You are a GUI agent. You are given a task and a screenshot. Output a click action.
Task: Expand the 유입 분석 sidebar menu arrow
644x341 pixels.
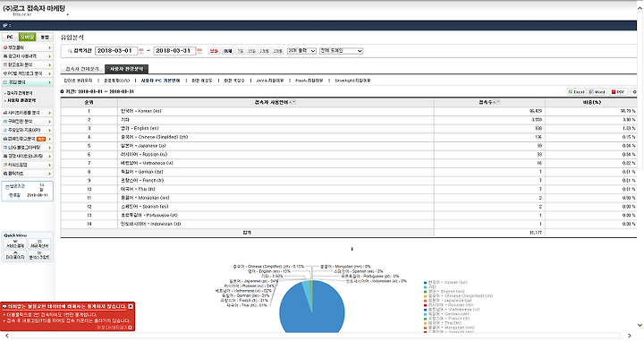[x=50, y=82]
